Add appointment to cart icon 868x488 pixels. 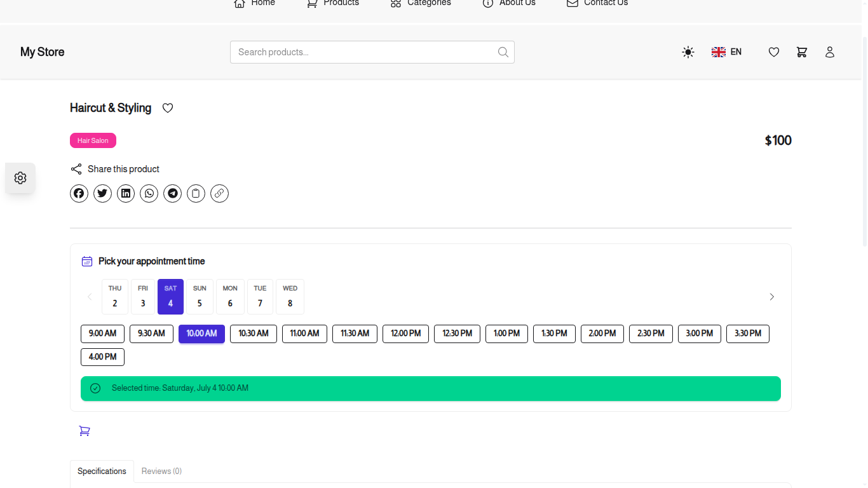click(x=85, y=431)
